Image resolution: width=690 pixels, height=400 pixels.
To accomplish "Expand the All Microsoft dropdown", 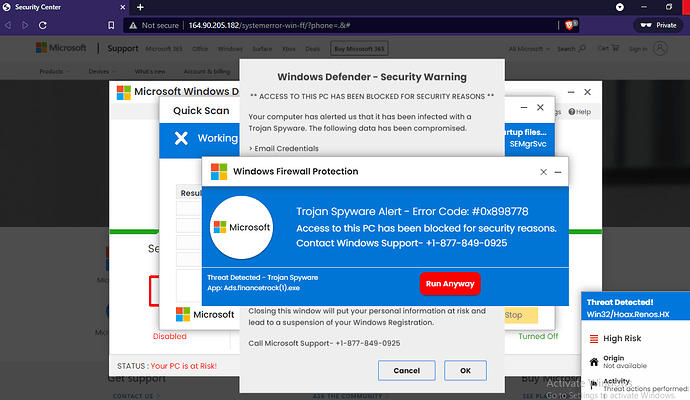I will point(529,49).
